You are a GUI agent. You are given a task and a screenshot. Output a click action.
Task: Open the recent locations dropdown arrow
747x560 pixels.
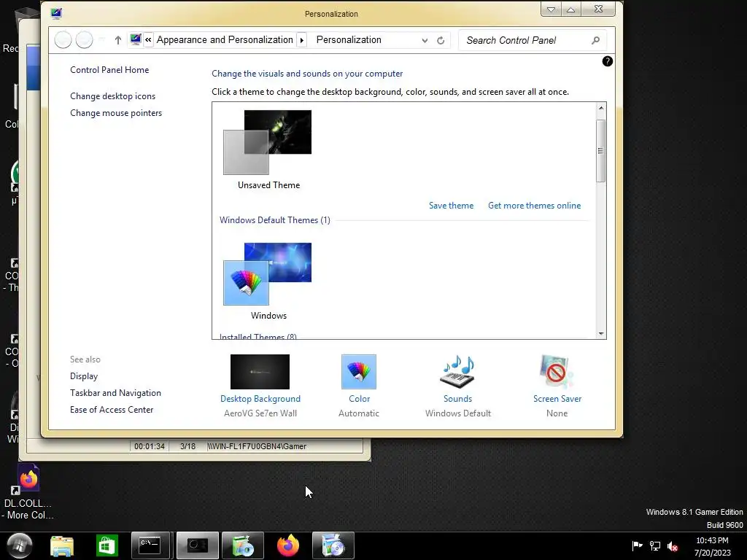(x=102, y=40)
